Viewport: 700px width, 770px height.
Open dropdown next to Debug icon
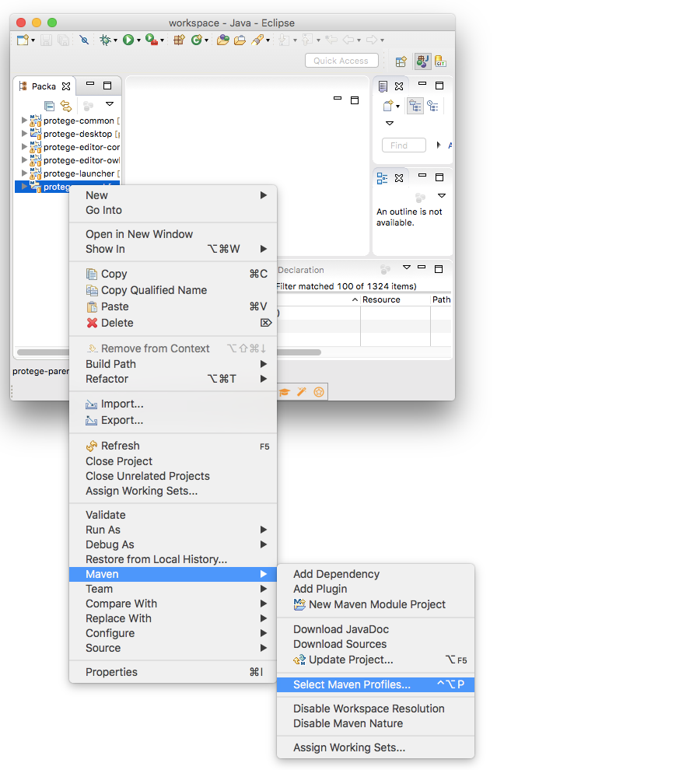coord(115,40)
